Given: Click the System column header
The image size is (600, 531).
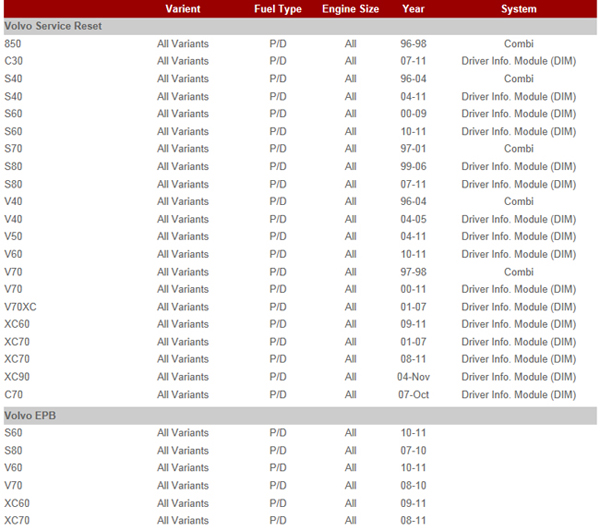Looking at the screenshot, I should point(519,9).
